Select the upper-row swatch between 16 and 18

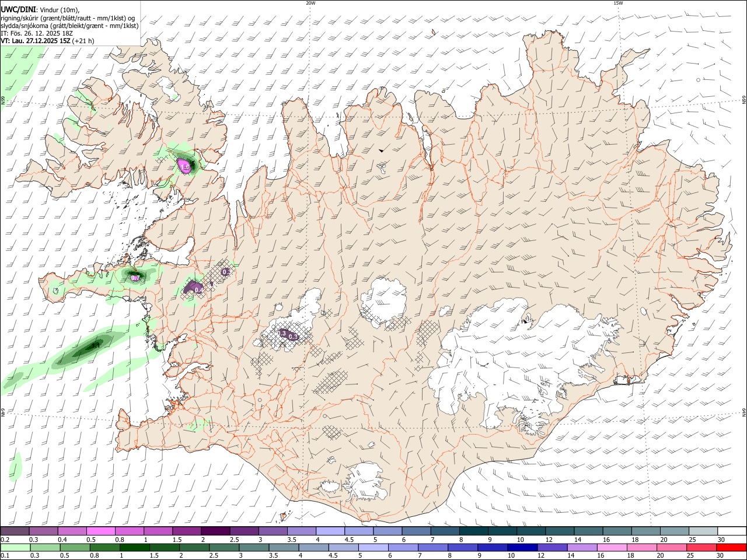(617, 531)
